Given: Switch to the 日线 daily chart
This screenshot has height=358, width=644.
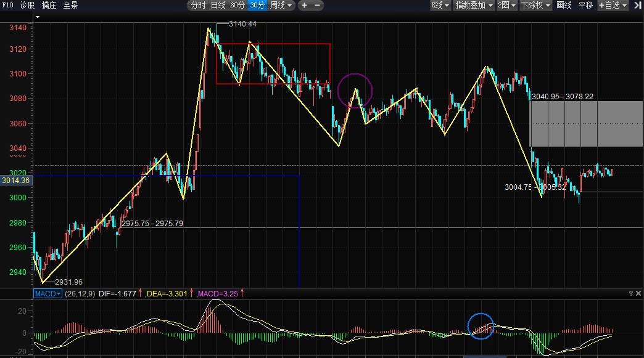Looking at the screenshot, I should tap(218, 6).
